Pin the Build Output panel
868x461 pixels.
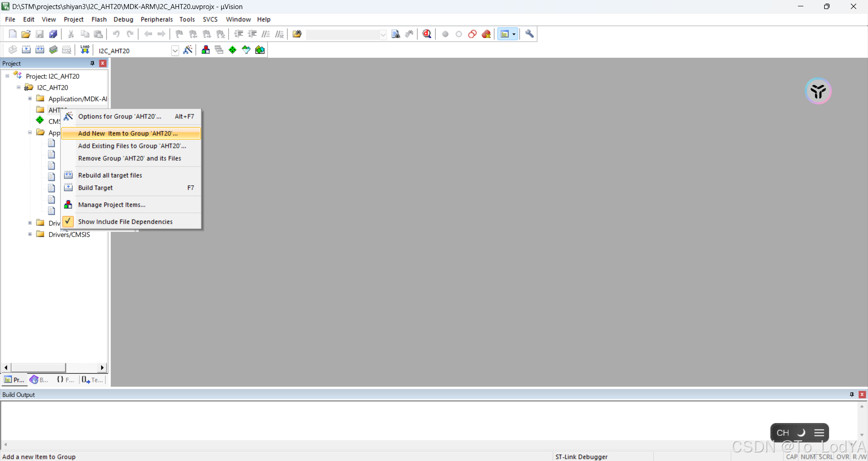pos(852,395)
